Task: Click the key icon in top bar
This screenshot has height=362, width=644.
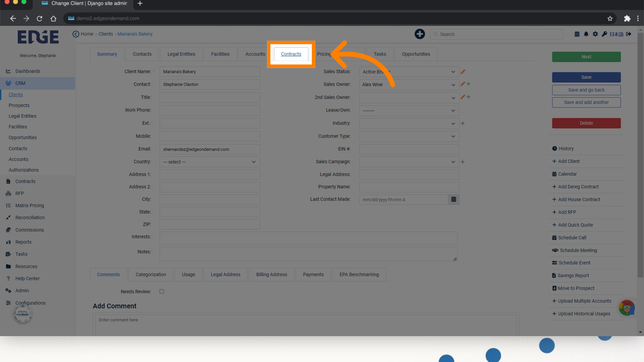Action: click(x=604, y=34)
